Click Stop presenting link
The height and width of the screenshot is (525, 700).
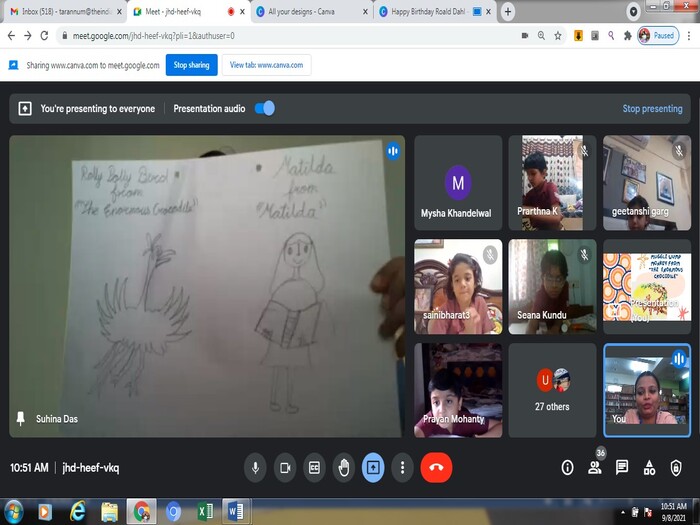tap(652, 108)
